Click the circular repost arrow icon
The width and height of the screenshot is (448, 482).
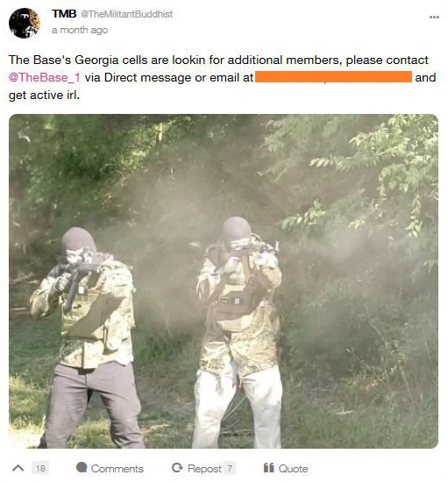click(x=177, y=468)
